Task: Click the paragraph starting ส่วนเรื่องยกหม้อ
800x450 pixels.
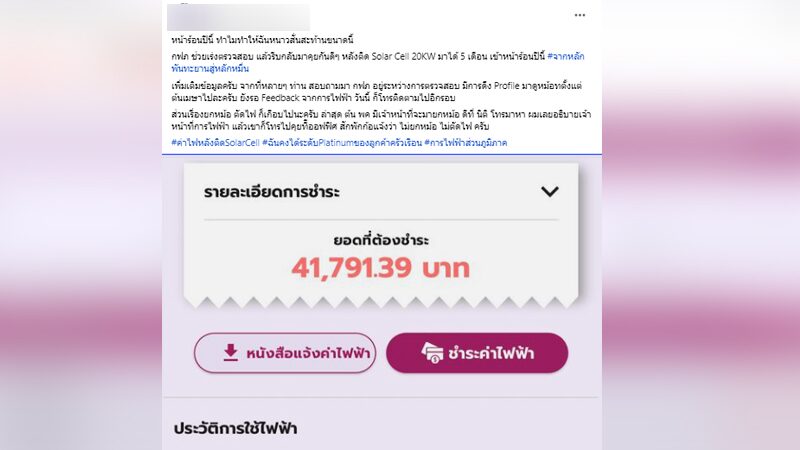Action: (x=381, y=120)
